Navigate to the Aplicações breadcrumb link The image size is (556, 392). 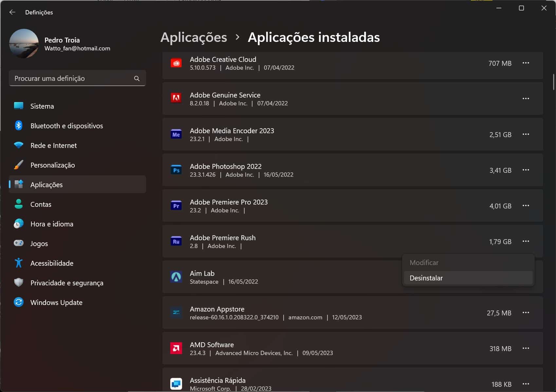194,37
